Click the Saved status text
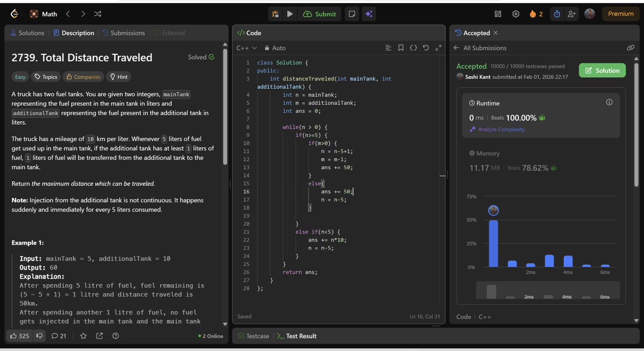This screenshot has height=351, width=644. (244, 317)
